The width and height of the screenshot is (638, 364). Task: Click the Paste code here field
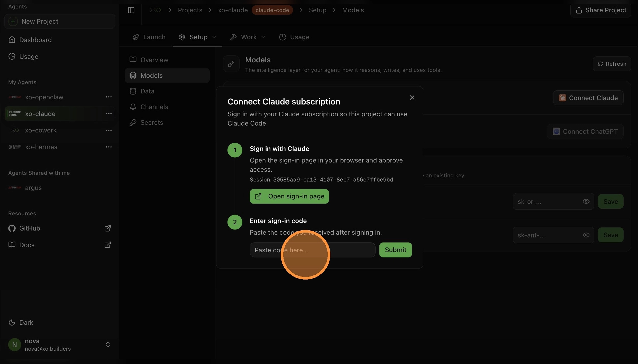pyautogui.click(x=312, y=250)
